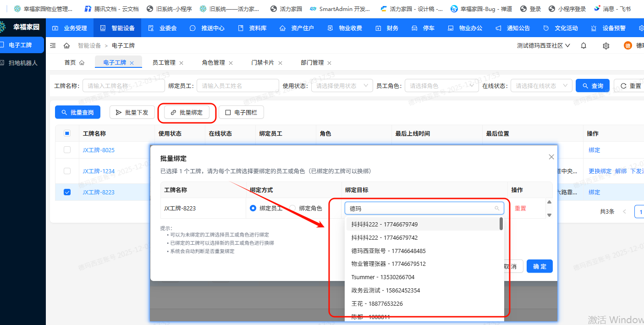Click the home icon in breadcrumb
Image resolution: width=644 pixels, height=325 pixels.
click(x=66, y=46)
